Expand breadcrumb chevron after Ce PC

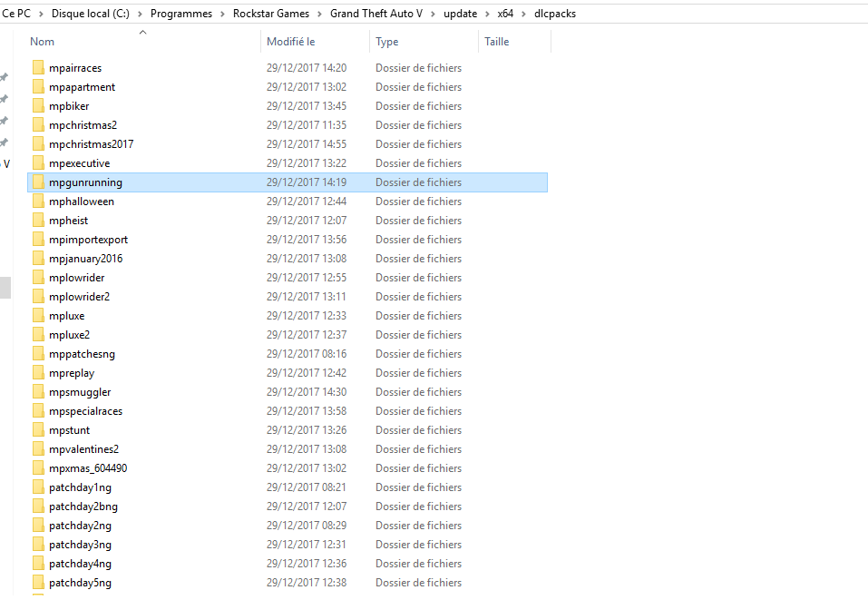[41, 14]
